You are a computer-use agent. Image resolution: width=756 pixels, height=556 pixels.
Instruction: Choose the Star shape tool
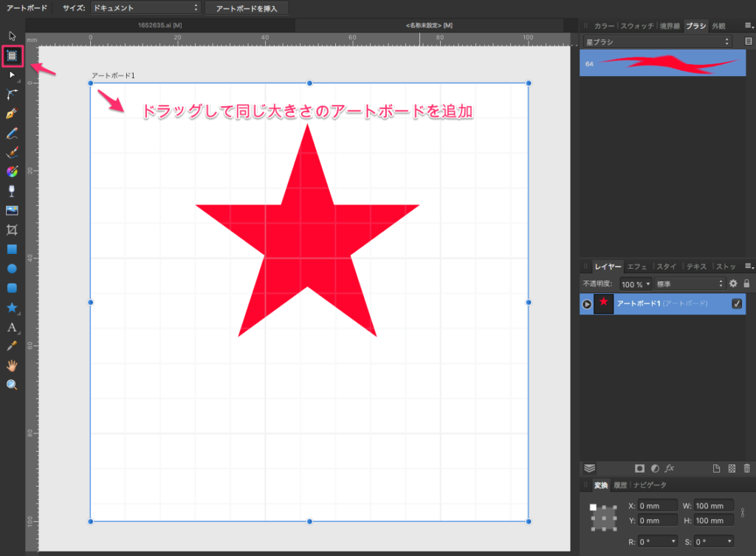point(12,307)
